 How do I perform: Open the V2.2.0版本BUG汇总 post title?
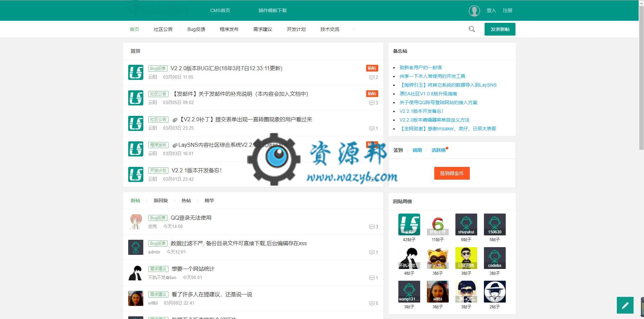tap(227, 68)
